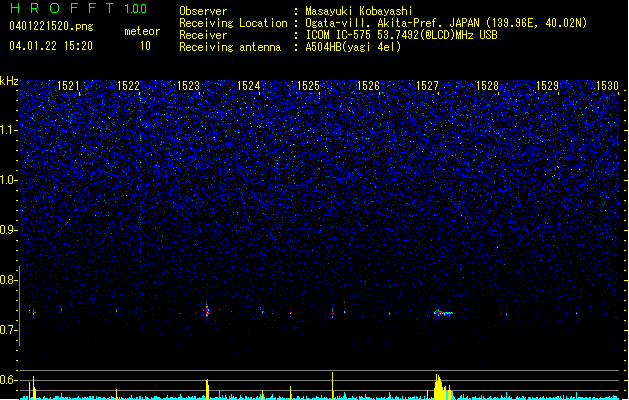The width and height of the screenshot is (629, 400).
Task: Click the Receiving Location label
Action: 233,23
